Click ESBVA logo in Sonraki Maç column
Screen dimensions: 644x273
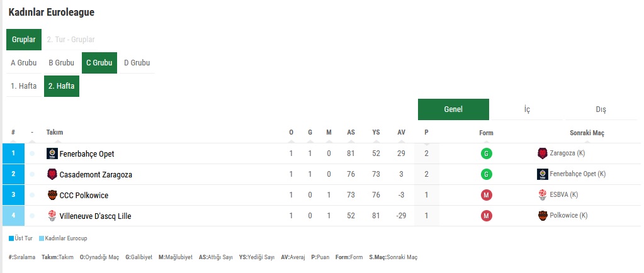543,195
